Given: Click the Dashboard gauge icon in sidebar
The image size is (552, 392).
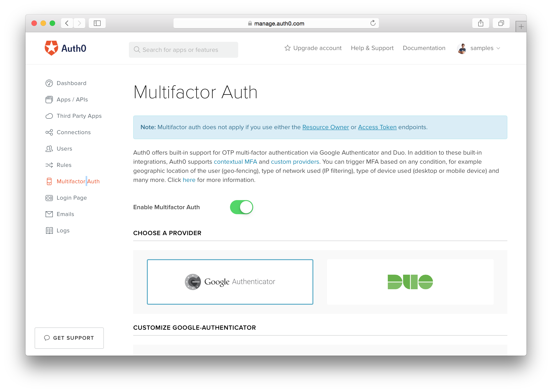Looking at the screenshot, I should 49,83.
